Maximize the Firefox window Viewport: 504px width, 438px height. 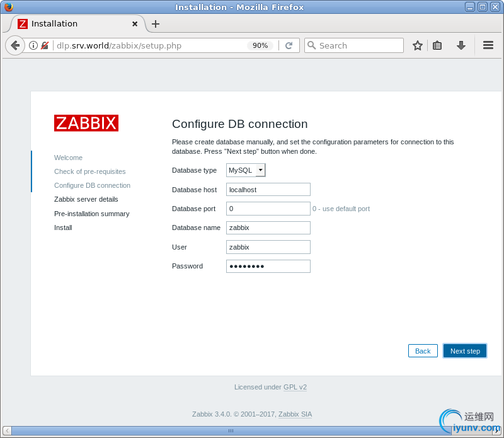(483, 7)
